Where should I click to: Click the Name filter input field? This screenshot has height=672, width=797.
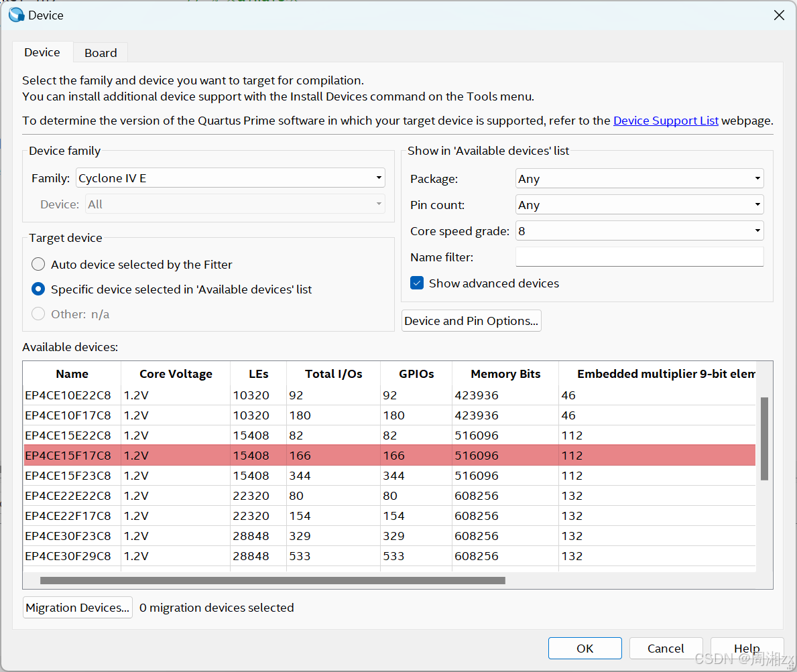coord(639,257)
